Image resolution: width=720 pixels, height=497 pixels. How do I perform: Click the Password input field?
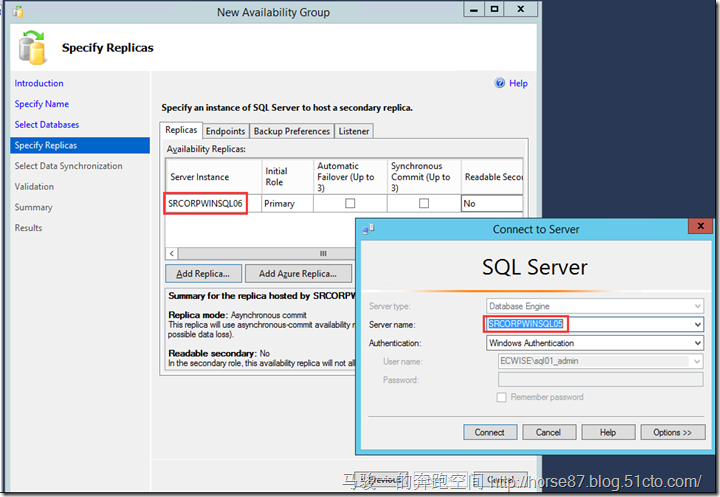(x=601, y=379)
